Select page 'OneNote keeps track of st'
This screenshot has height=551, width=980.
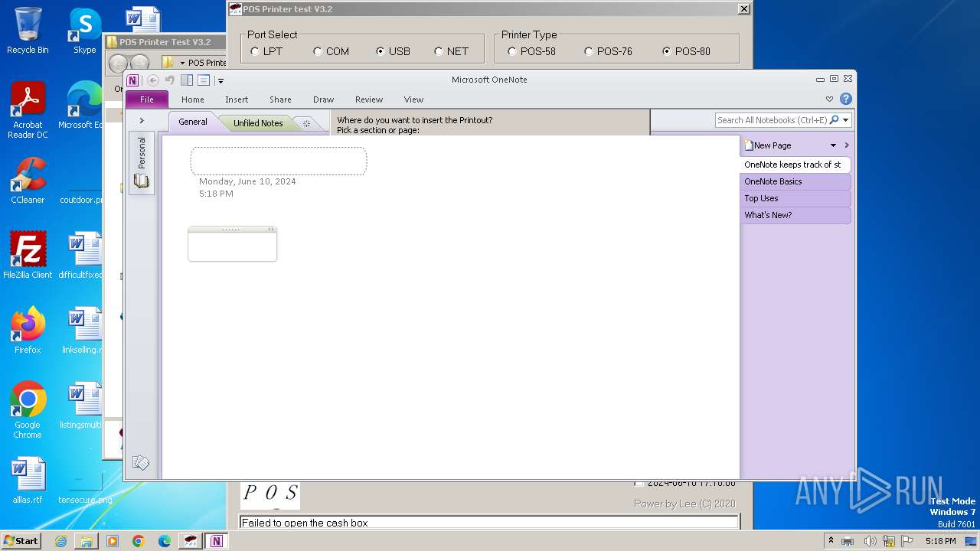(x=795, y=165)
